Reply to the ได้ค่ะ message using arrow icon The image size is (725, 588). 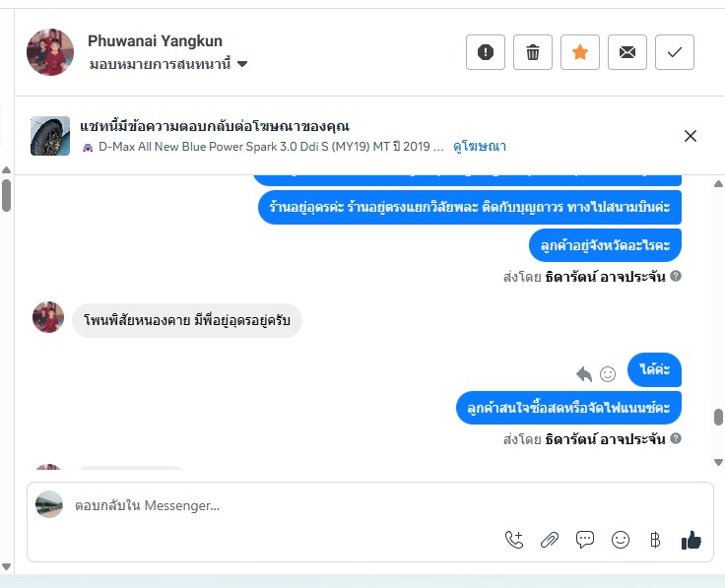(x=584, y=373)
